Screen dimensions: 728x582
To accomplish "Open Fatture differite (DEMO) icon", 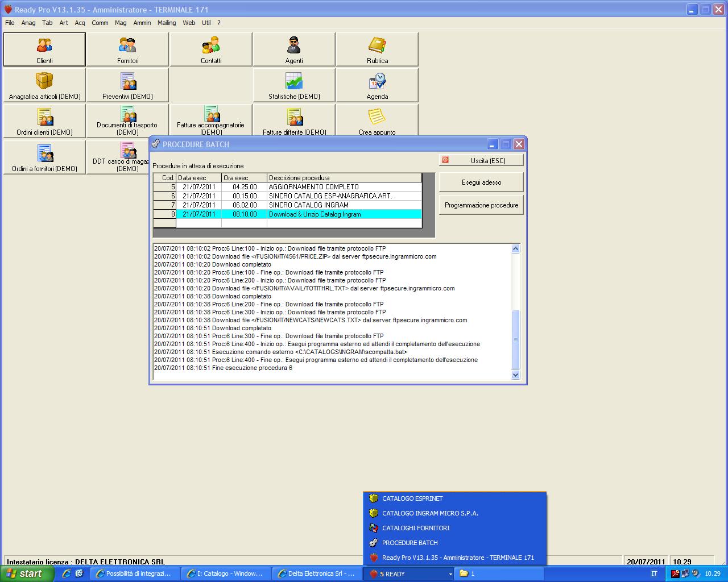I will click(x=294, y=120).
